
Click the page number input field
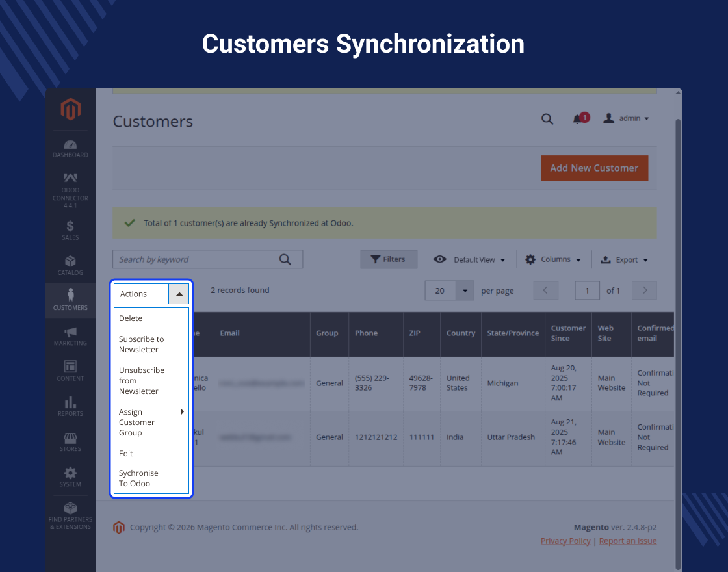[588, 291]
